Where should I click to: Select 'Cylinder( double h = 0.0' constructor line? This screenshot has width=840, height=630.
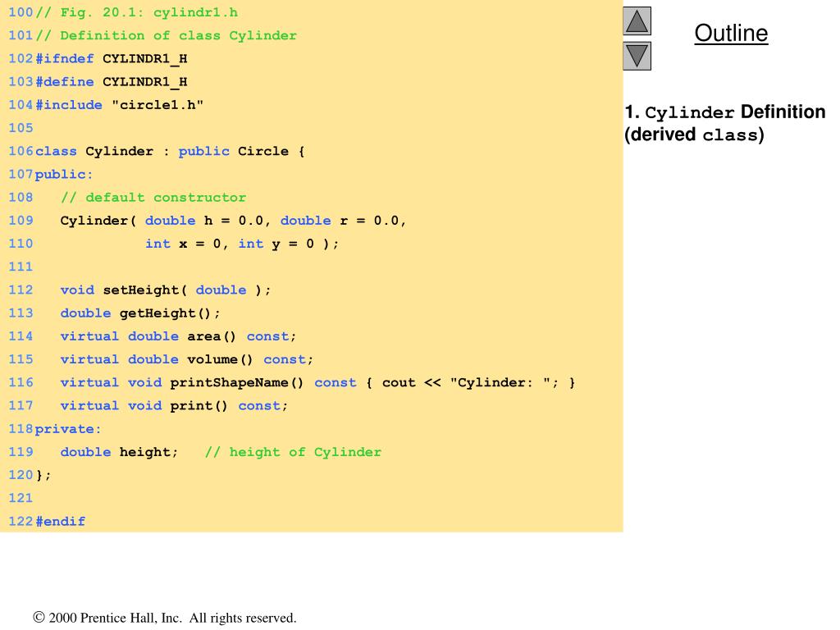[233, 221]
